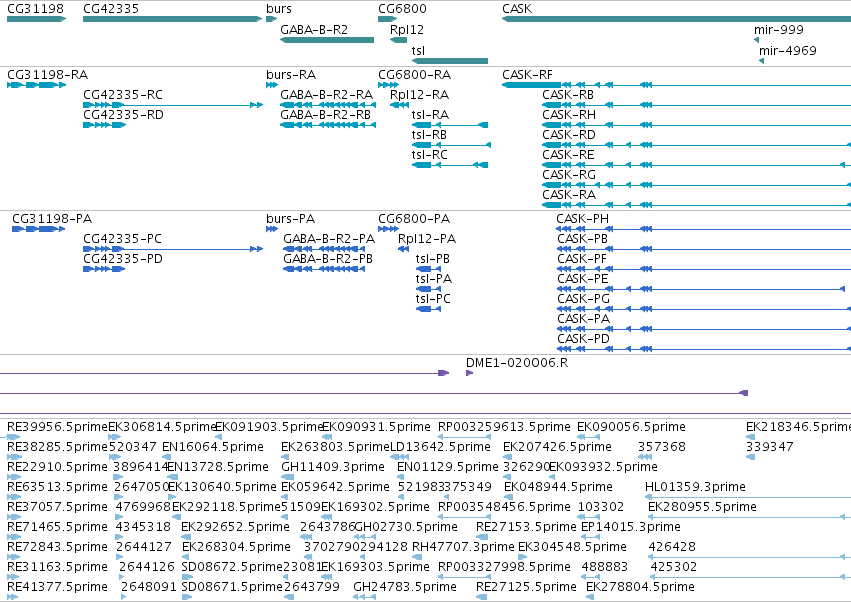The width and height of the screenshot is (851, 602).
Task: Click transcript tsl-RA
Action: [x=430, y=115]
